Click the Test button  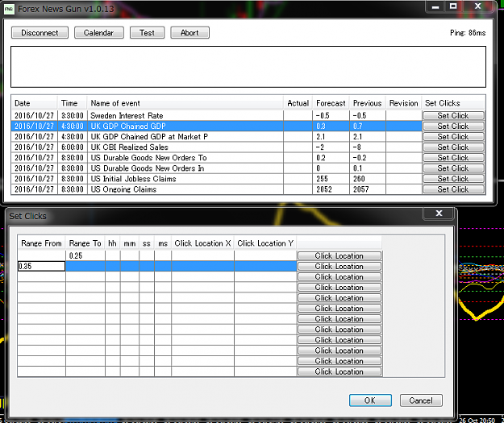coord(148,33)
